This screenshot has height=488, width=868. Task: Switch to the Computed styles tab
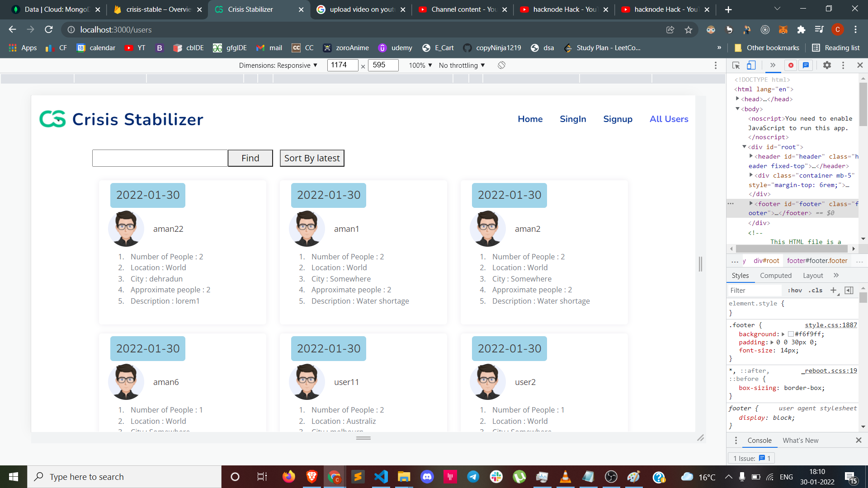[775, 276]
